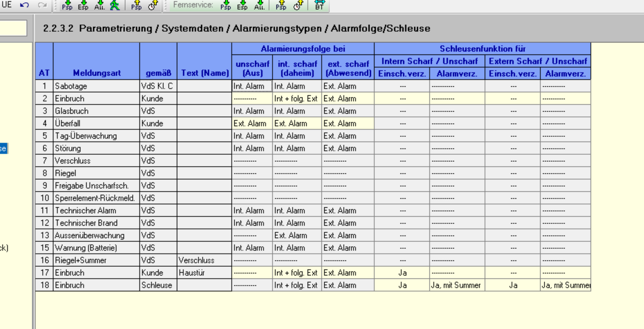Click Fernservice green Esp download icon

(x=242, y=5)
